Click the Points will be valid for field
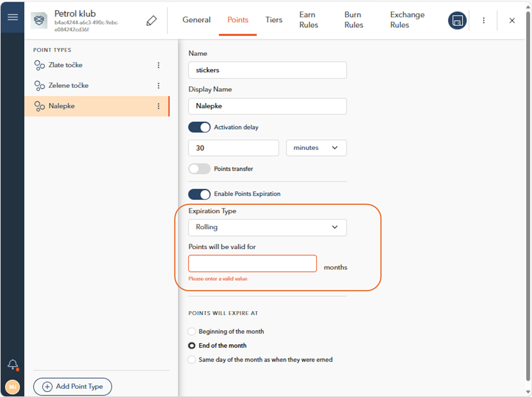Screen dimensions: 532x397 (252, 263)
